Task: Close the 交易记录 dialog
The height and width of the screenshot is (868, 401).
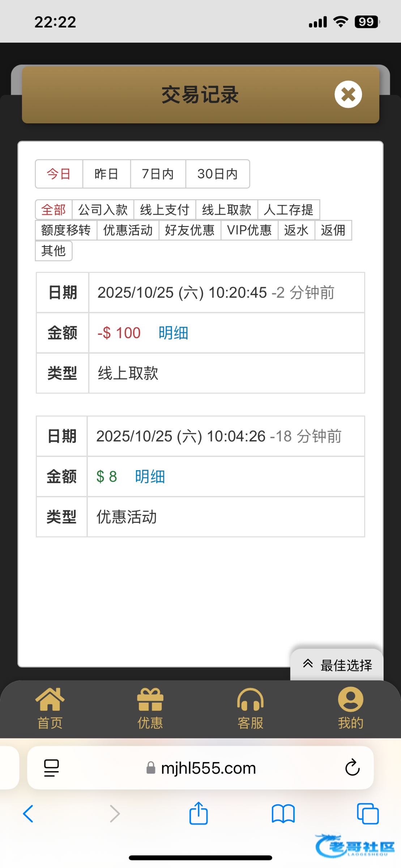Action: tap(348, 94)
